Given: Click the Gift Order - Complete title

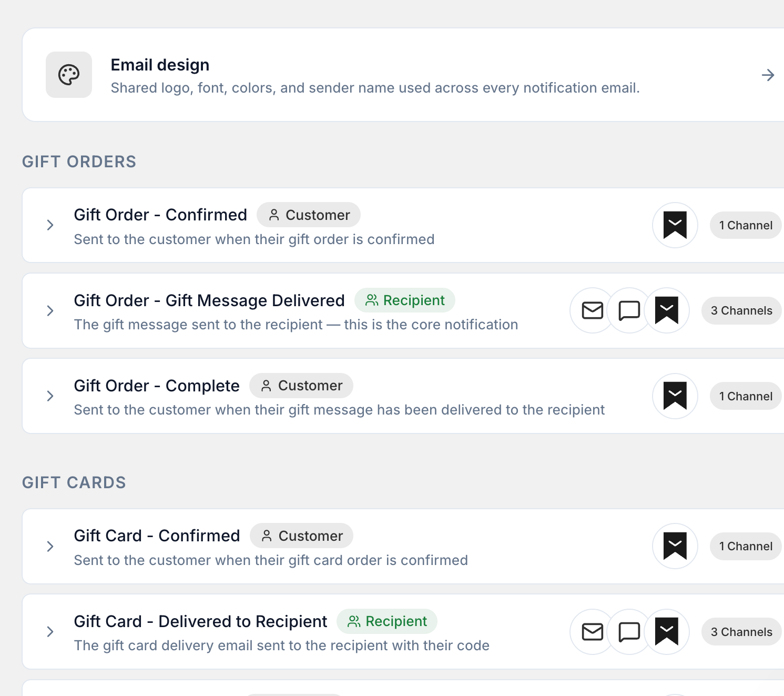Looking at the screenshot, I should click(157, 386).
